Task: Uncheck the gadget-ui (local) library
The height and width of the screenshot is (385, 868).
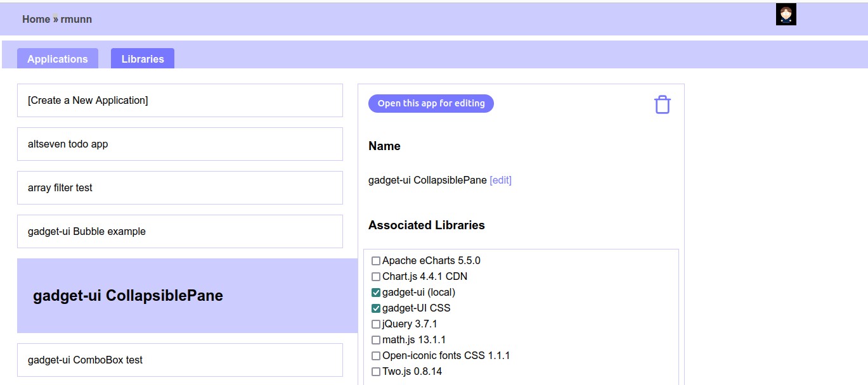Action: click(x=376, y=293)
